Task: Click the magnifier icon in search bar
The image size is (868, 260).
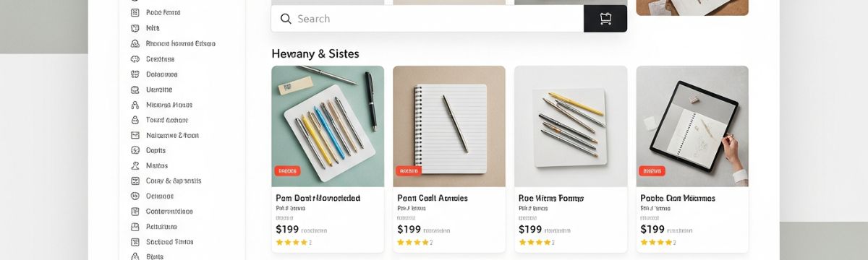Action: point(286,19)
